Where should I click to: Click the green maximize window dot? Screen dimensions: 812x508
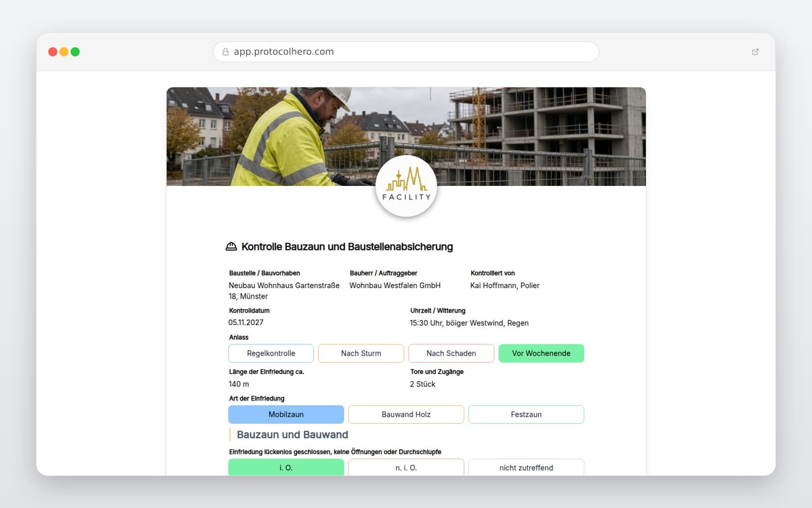coord(75,52)
